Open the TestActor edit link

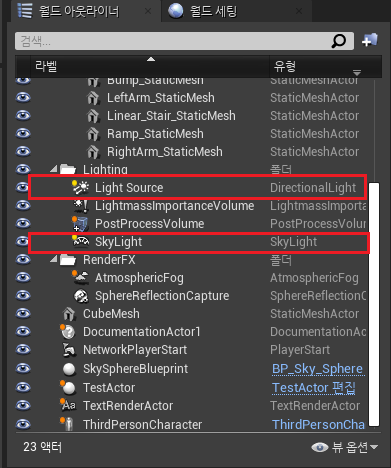tap(314, 388)
